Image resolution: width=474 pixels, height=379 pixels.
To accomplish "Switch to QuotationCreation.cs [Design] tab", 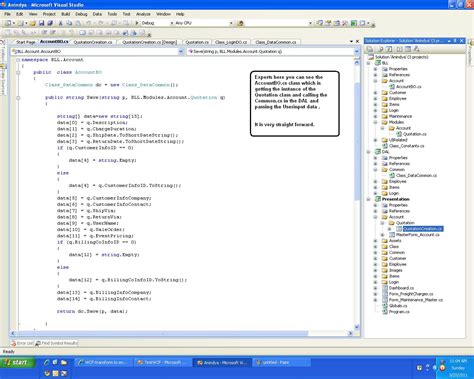I will [149, 42].
